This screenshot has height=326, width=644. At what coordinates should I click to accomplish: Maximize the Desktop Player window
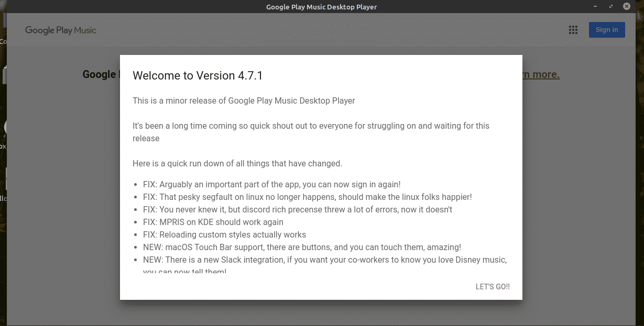[x=611, y=7]
